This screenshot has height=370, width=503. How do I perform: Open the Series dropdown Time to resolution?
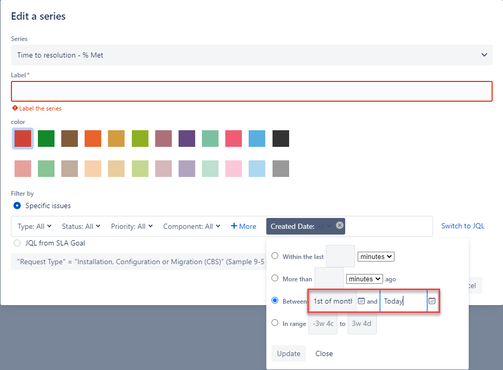252,55
